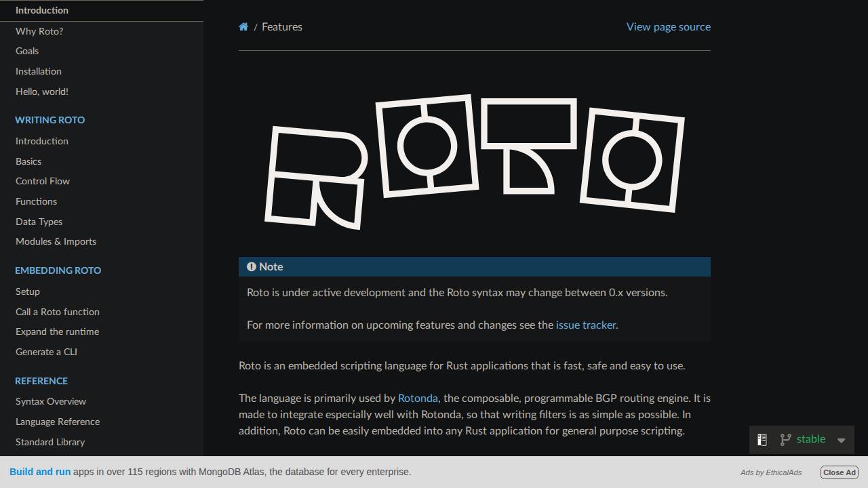Screen dimensions: 868x488
Task: Open the Why Roto? page
Action: point(102,31)
